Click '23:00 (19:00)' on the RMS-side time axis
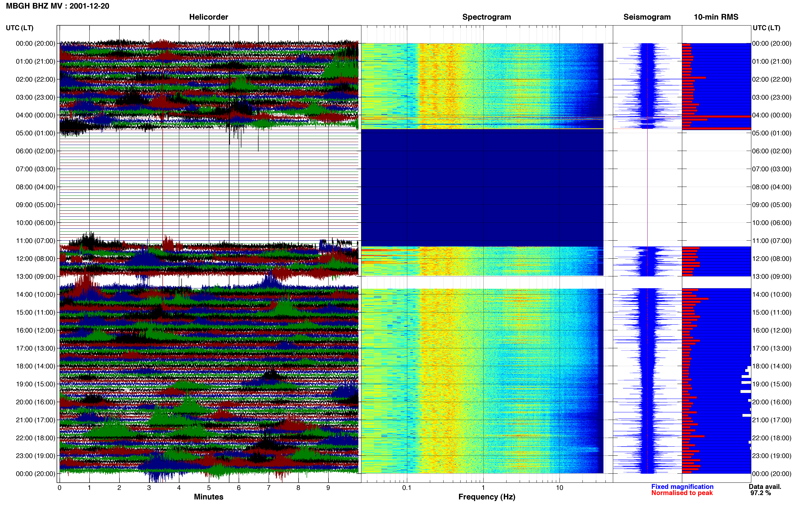This screenshot has width=812, height=508. click(x=772, y=456)
